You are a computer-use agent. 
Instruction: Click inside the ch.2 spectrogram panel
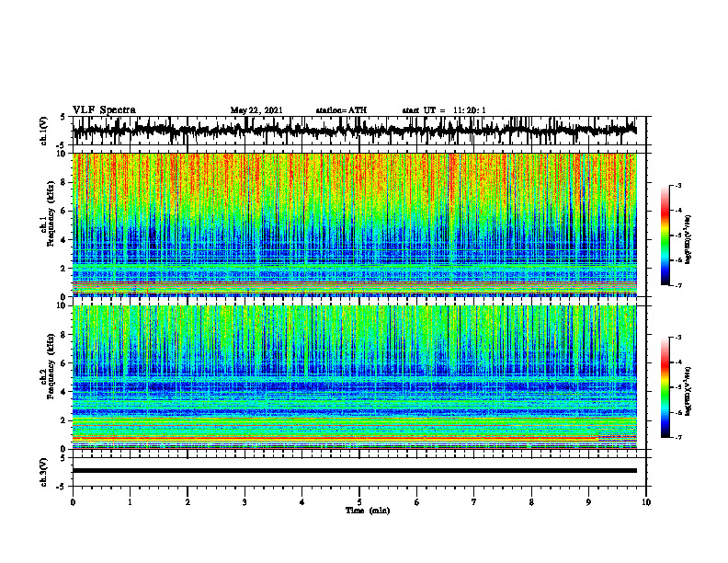pyautogui.click(x=354, y=377)
